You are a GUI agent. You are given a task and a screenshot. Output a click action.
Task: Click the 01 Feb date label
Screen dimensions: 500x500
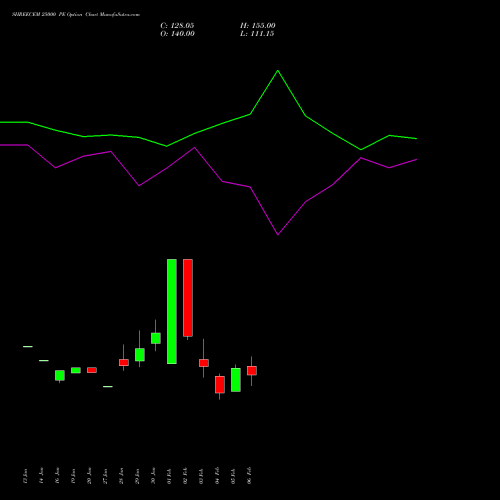click(169, 476)
